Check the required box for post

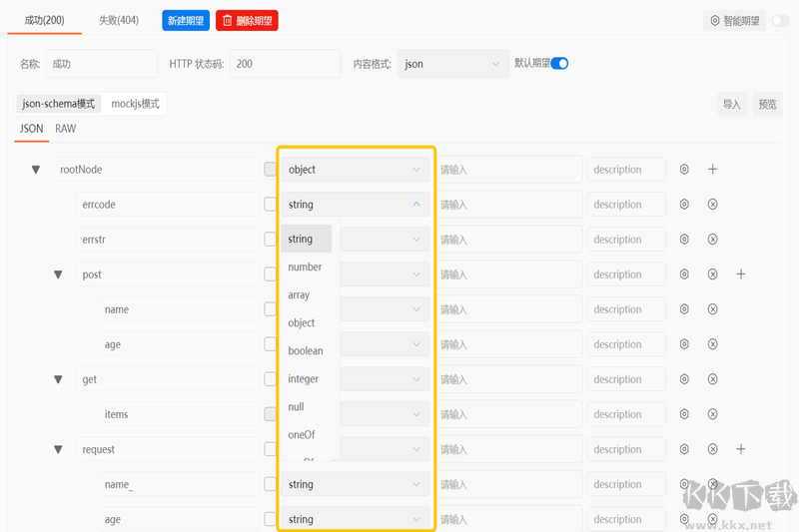pyautogui.click(x=270, y=273)
